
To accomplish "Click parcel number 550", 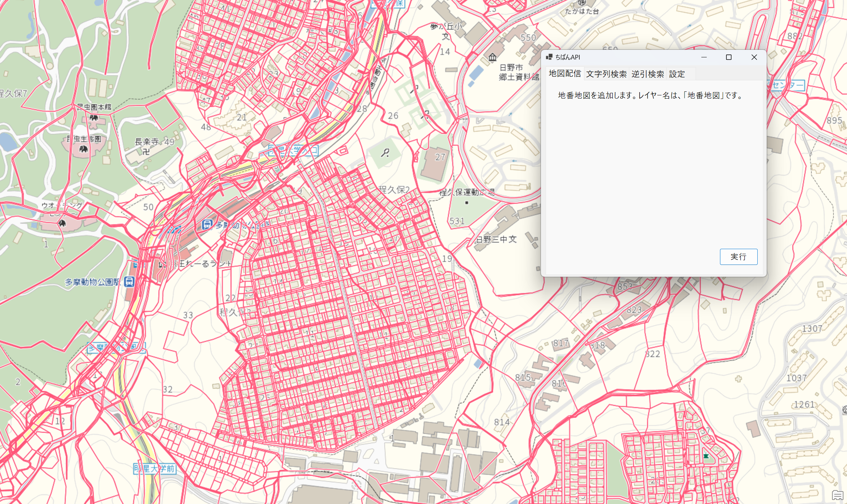I will point(528,38).
